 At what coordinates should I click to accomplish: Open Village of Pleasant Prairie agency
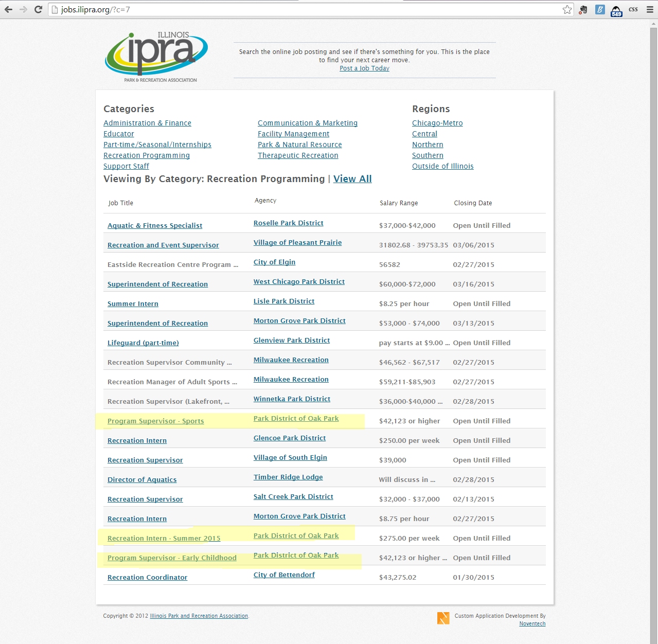click(297, 242)
